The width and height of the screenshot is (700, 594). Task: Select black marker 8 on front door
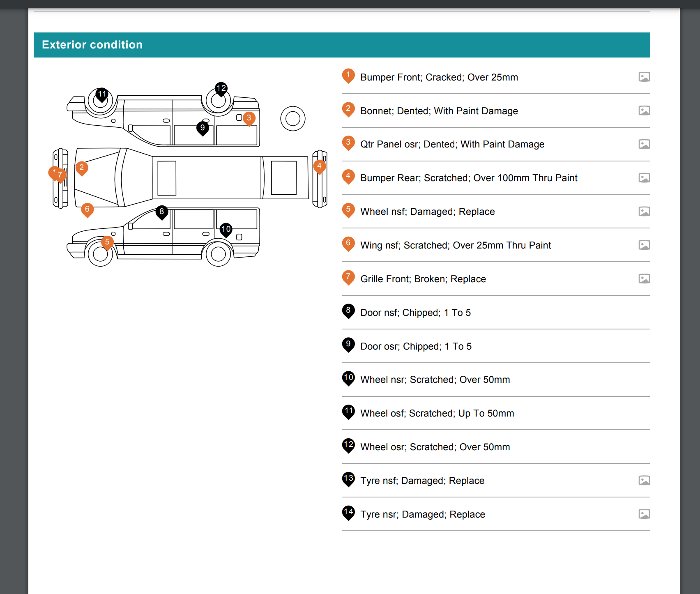coord(162,212)
